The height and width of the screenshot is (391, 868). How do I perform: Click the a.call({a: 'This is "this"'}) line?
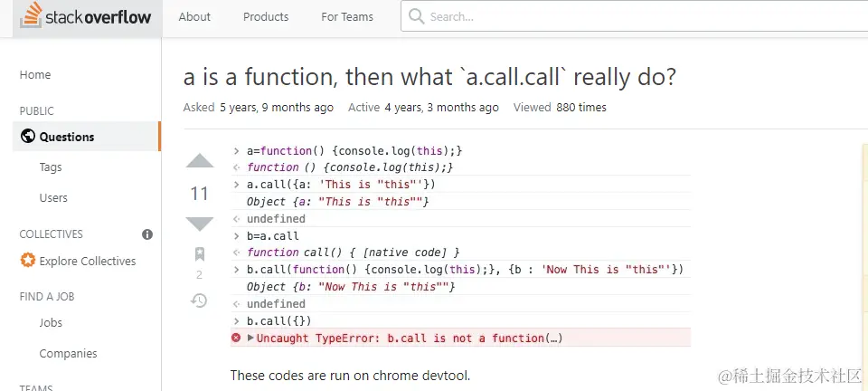click(341, 185)
